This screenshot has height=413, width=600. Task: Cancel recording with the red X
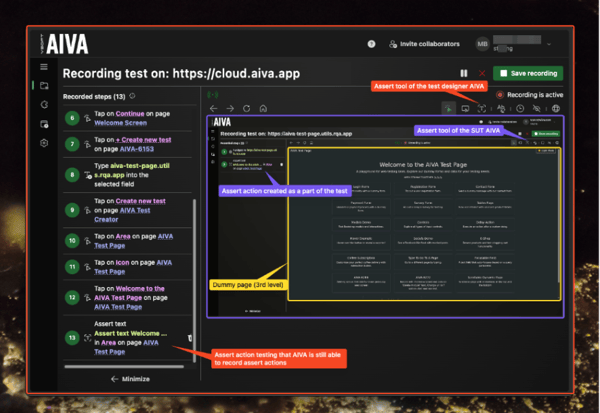click(x=481, y=73)
